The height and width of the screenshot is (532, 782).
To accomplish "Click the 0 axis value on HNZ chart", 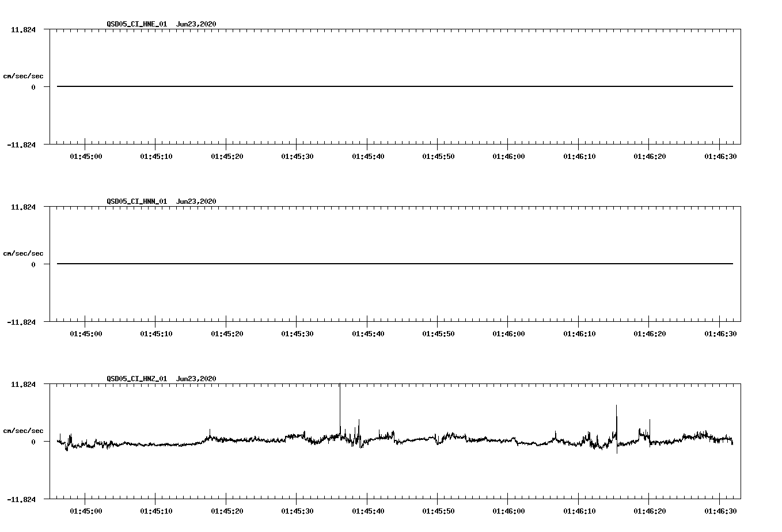I will (x=33, y=442).
